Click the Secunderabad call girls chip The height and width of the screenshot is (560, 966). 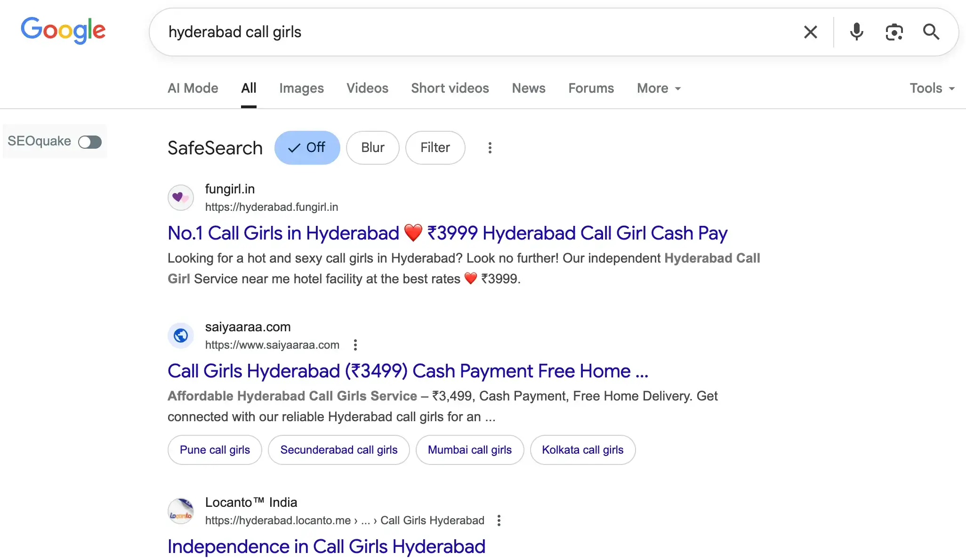click(339, 450)
